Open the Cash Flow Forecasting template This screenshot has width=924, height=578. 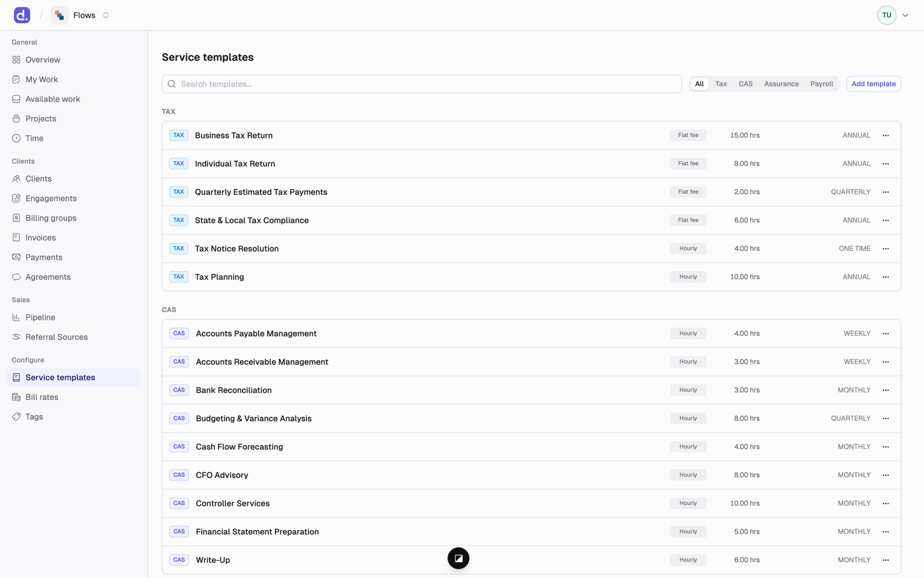531,447
